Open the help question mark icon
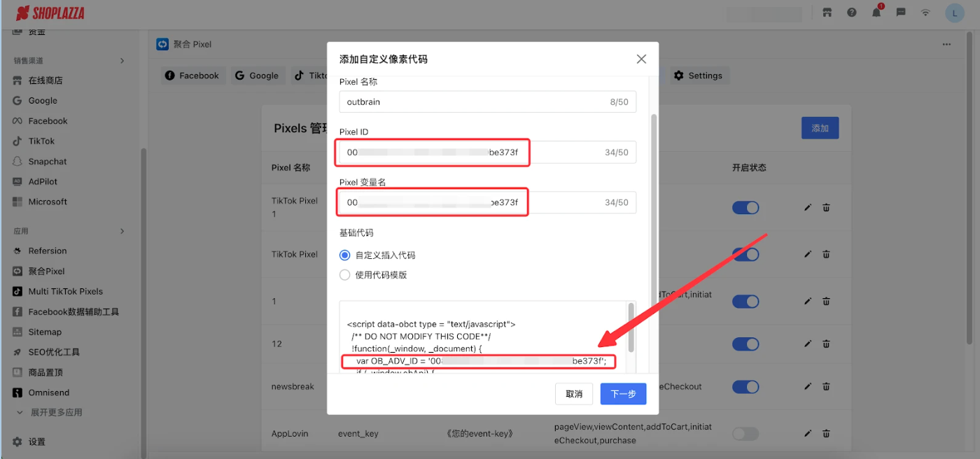The width and height of the screenshot is (980, 459). (852, 13)
